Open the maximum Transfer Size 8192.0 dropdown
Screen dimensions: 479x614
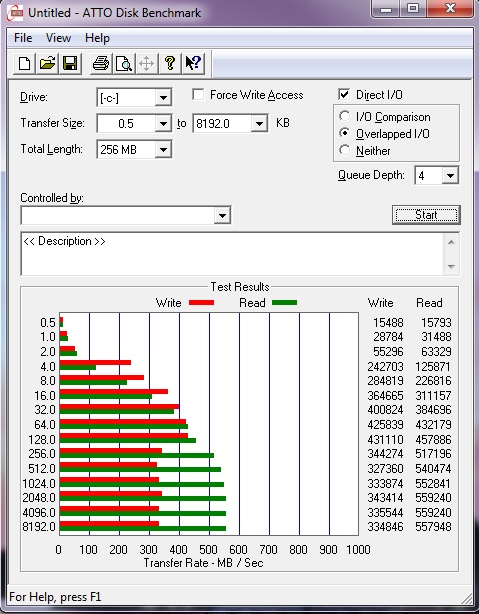pos(259,124)
